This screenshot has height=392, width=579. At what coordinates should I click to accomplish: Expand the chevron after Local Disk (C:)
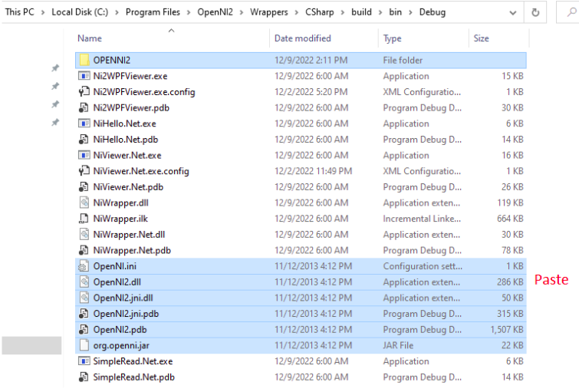[x=117, y=12]
